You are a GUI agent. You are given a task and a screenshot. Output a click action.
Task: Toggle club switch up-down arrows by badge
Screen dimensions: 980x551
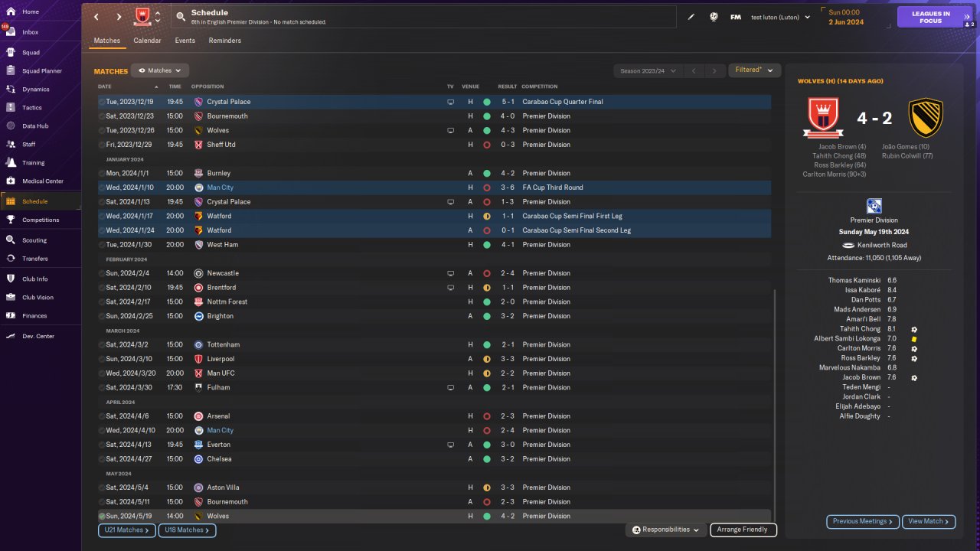pyautogui.click(x=158, y=17)
